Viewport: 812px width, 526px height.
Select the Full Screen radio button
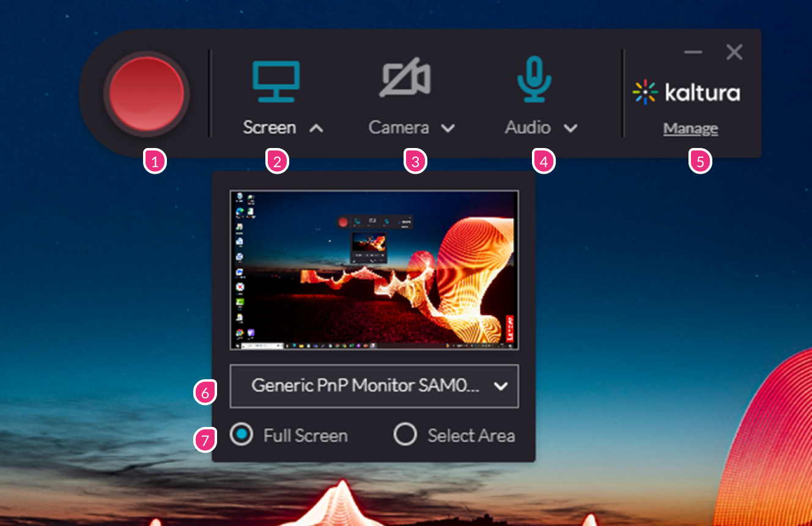pyautogui.click(x=242, y=435)
